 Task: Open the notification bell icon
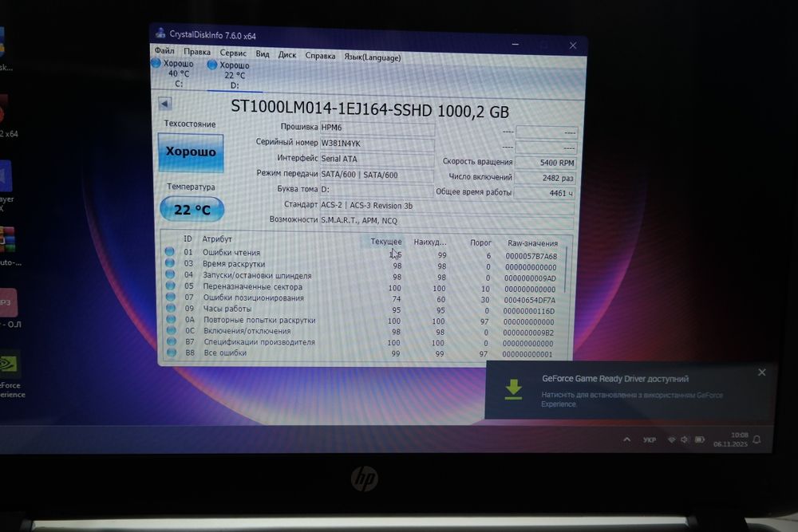coord(757,440)
